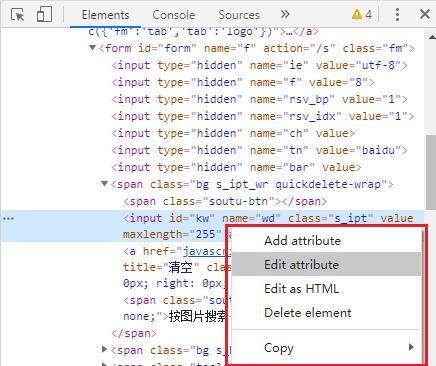The width and height of the screenshot is (436, 366).
Task: Click the scrollbar up arrow
Action: click(x=432, y=37)
